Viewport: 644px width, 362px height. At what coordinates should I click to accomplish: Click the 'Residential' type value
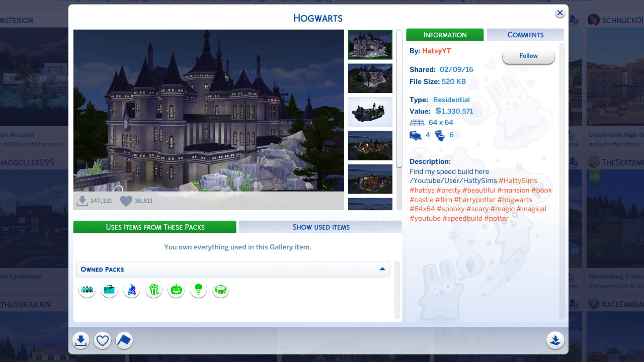[x=451, y=100]
